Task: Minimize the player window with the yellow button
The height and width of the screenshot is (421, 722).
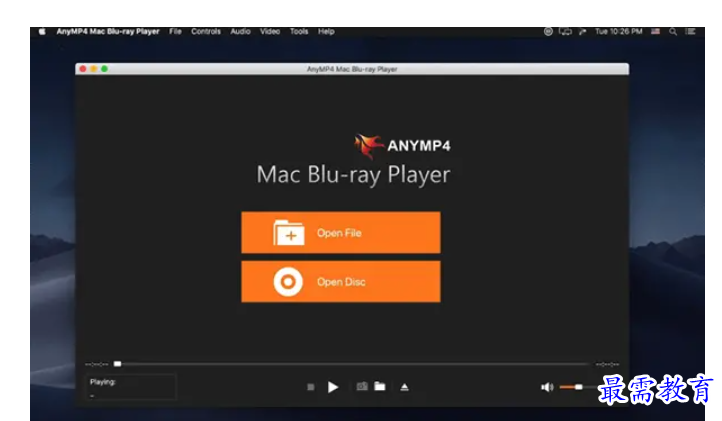Action: [93, 69]
